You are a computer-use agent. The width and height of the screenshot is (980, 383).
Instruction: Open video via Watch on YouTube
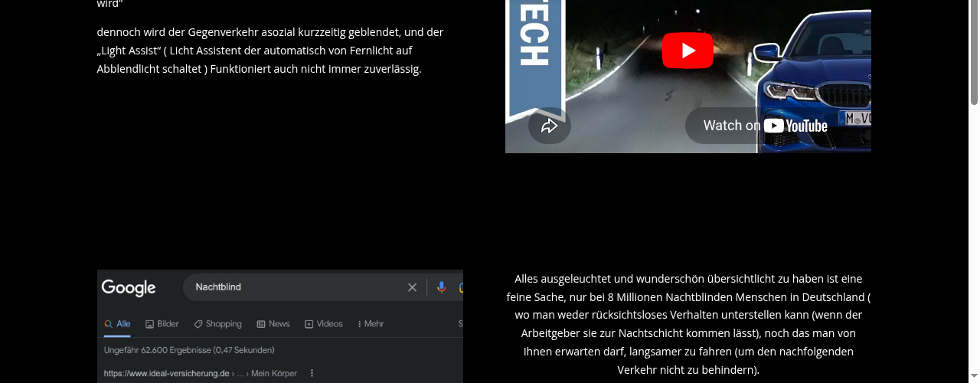766,126
